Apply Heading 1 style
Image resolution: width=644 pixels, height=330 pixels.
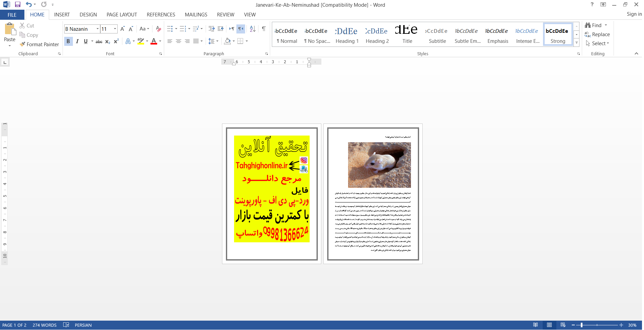347,34
